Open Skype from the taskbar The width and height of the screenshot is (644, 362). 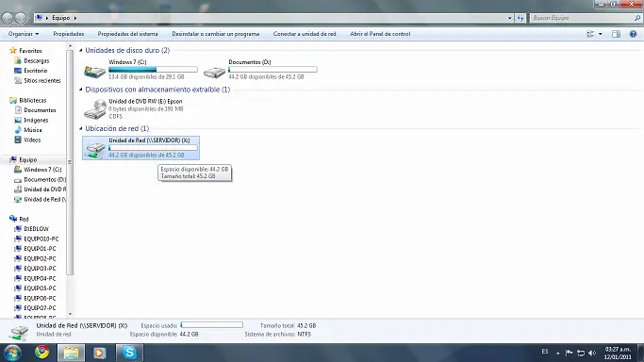129,353
